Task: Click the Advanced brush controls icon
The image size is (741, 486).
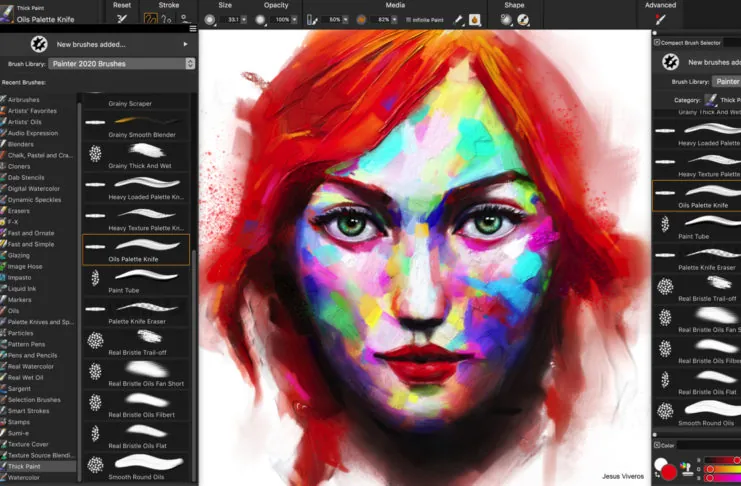Action: tap(660, 19)
